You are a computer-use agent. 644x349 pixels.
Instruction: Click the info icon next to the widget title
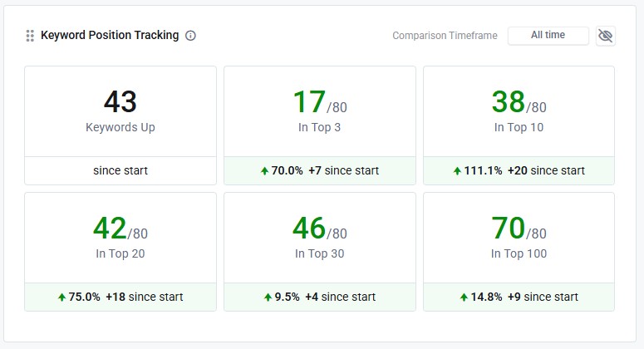[x=190, y=36]
